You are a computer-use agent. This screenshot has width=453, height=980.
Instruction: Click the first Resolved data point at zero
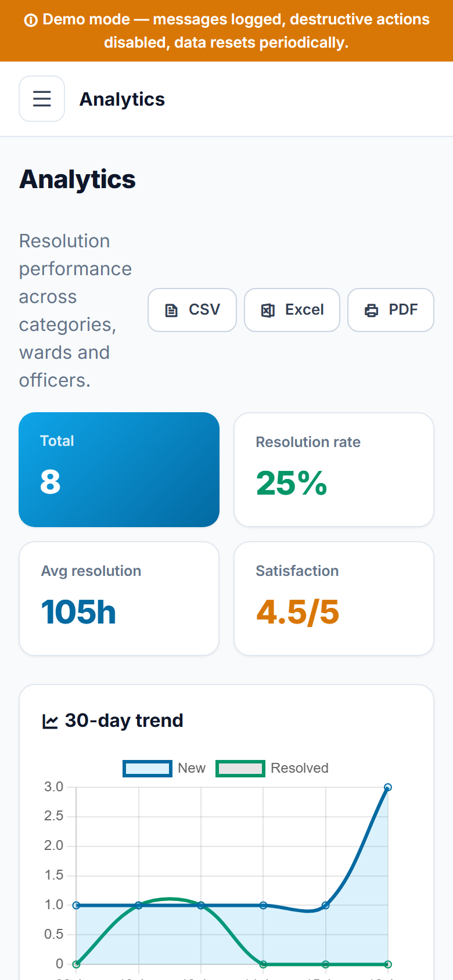pos(76,964)
